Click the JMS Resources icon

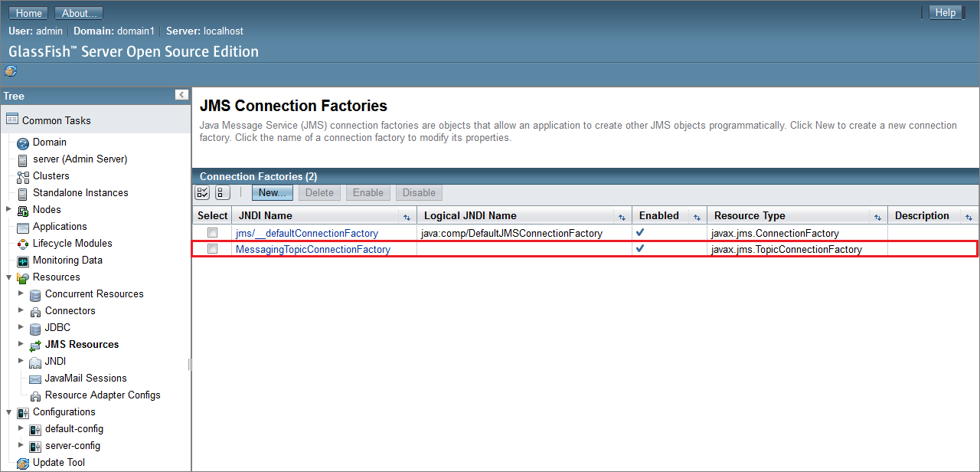tap(35, 345)
